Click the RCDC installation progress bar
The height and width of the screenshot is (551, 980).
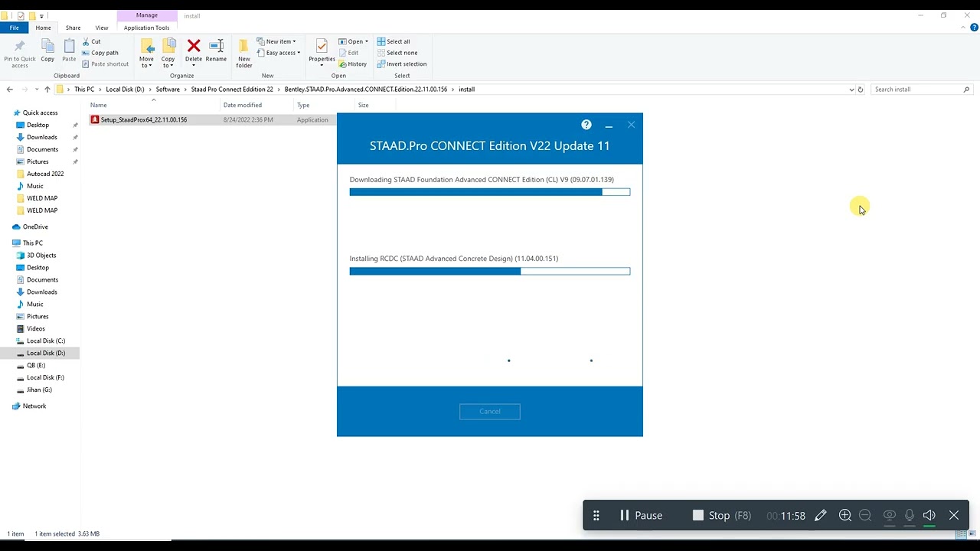pyautogui.click(x=490, y=271)
